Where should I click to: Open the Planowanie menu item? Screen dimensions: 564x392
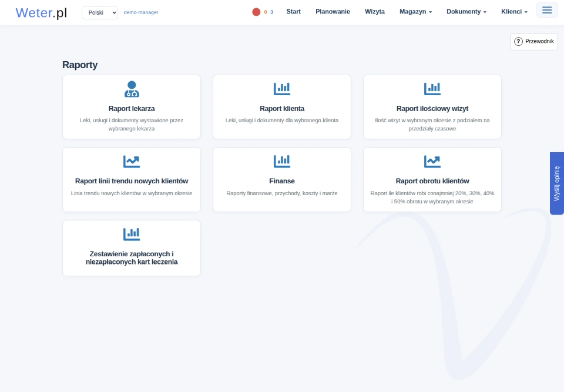pyautogui.click(x=333, y=12)
